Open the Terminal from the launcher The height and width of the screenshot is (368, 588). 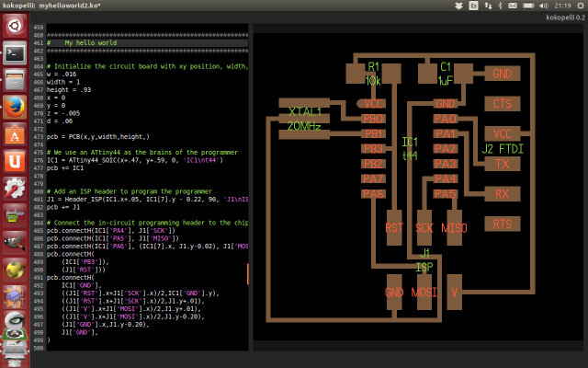[x=15, y=53]
